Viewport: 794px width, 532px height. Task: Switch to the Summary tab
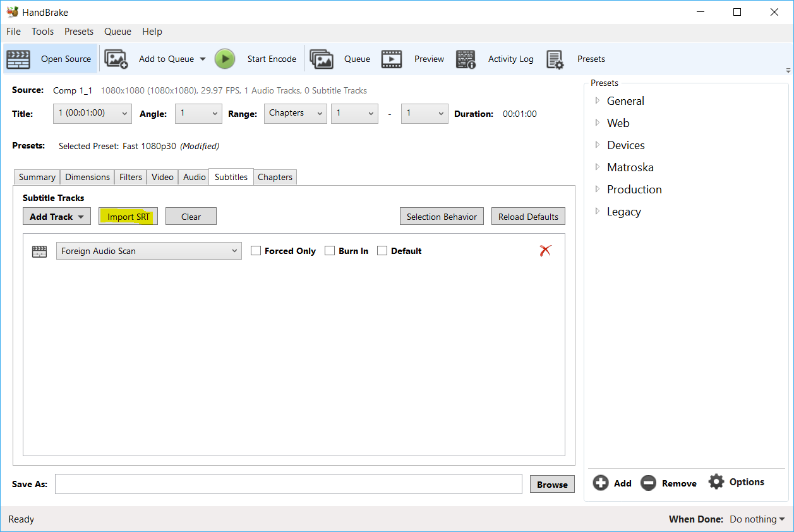(37, 178)
